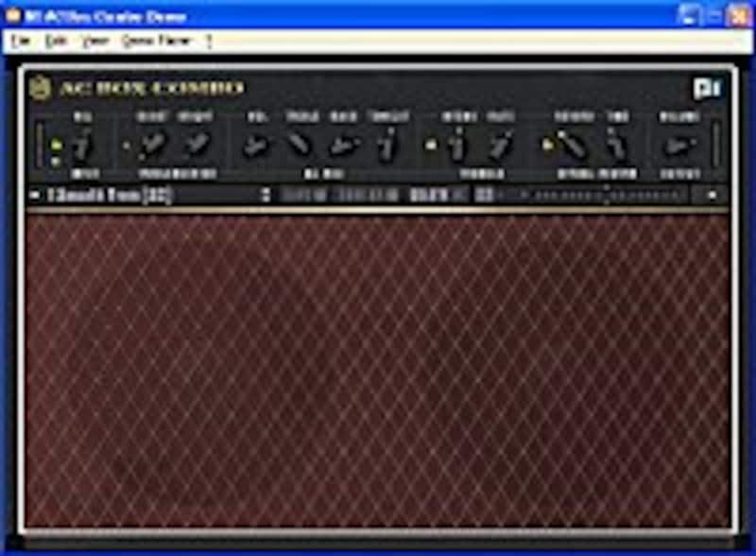Screen dimensions: 756x556
Task: Click the red diamond speaker grille cloth
Action: point(377,371)
